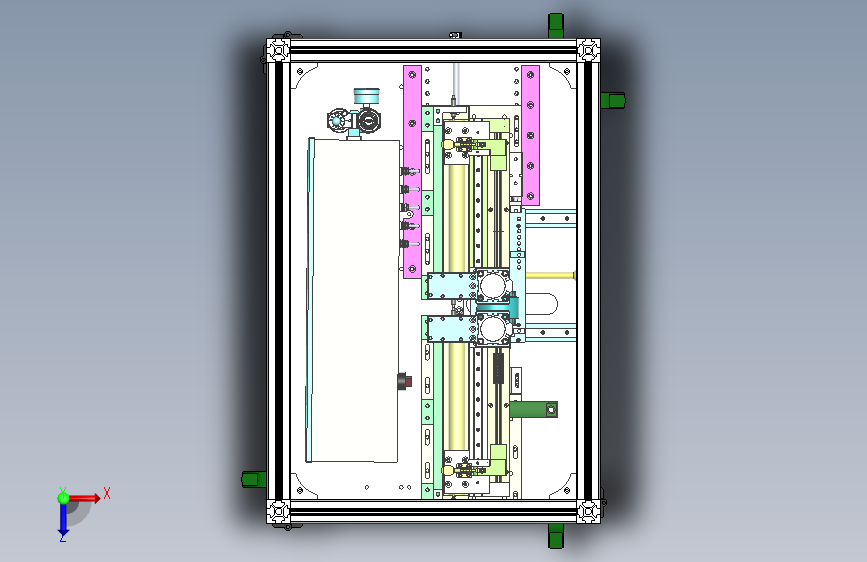The height and width of the screenshot is (562, 867).
Task: Select the dark green block on the lower right
Action: click(534, 409)
